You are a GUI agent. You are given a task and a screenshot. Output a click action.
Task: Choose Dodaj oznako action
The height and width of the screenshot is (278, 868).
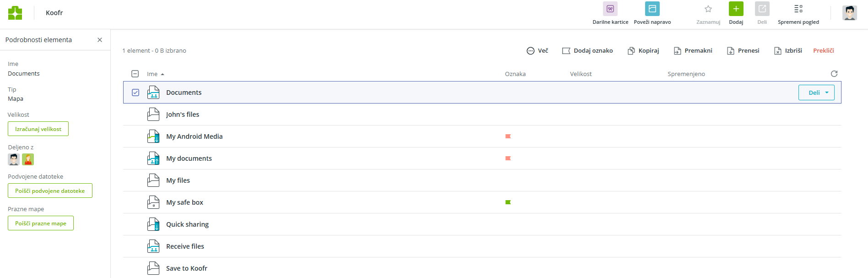pos(587,51)
